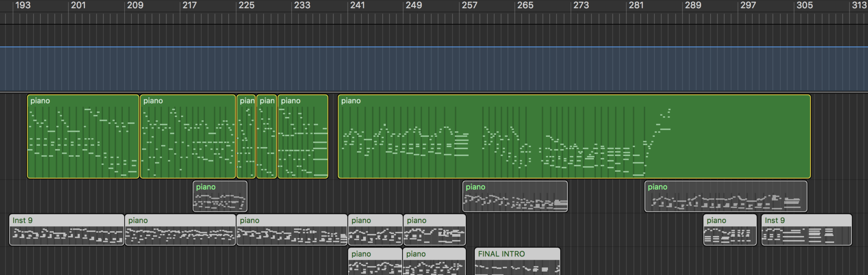Click bar 233 in the ruler

point(302,6)
